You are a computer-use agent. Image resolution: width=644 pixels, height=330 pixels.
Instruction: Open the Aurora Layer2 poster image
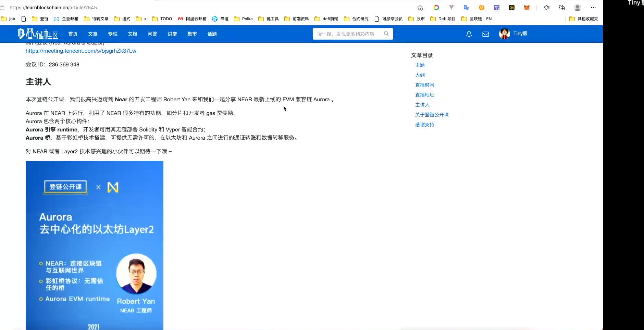click(x=95, y=245)
